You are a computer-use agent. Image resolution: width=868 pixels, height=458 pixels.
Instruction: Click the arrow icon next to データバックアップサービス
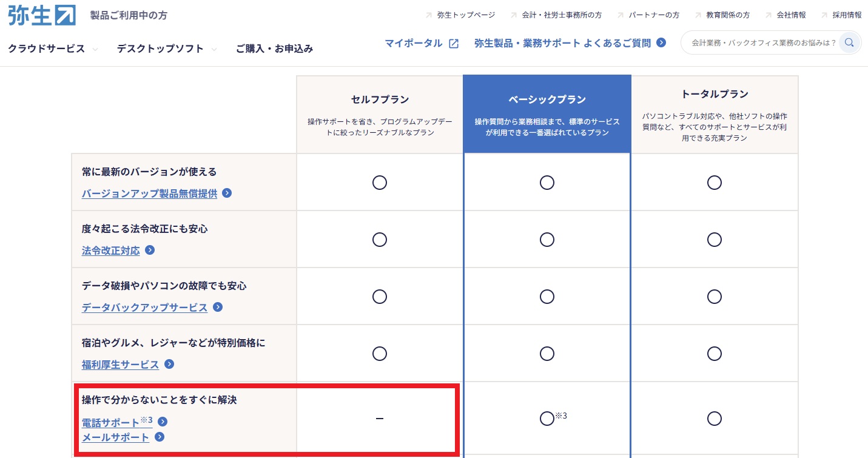(x=218, y=307)
